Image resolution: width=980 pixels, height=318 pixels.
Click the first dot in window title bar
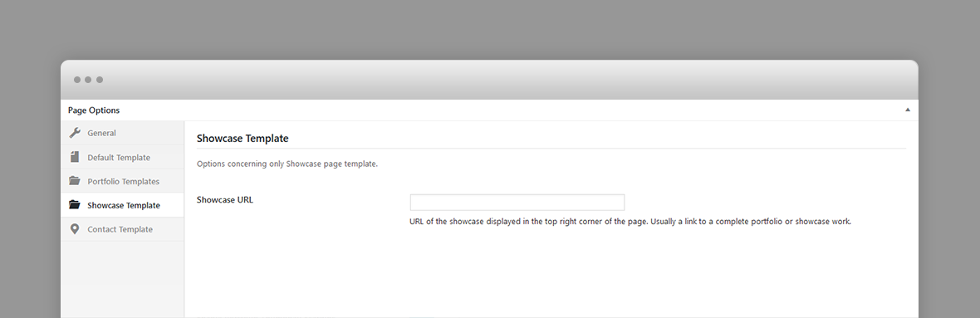[x=77, y=80]
